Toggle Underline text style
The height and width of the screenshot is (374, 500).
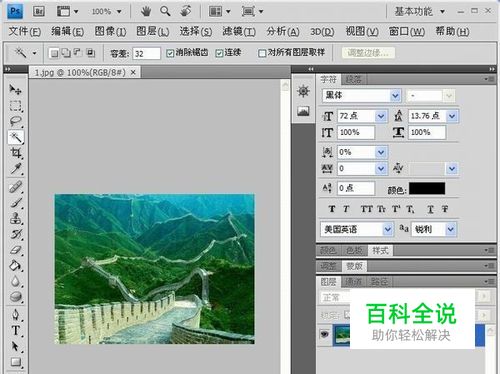(x=430, y=209)
